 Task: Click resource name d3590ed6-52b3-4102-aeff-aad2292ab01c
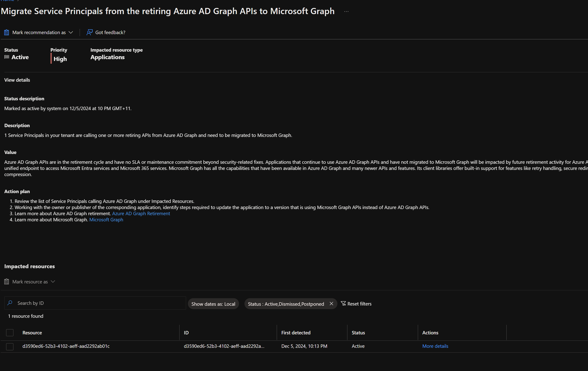tap(66, 346)
